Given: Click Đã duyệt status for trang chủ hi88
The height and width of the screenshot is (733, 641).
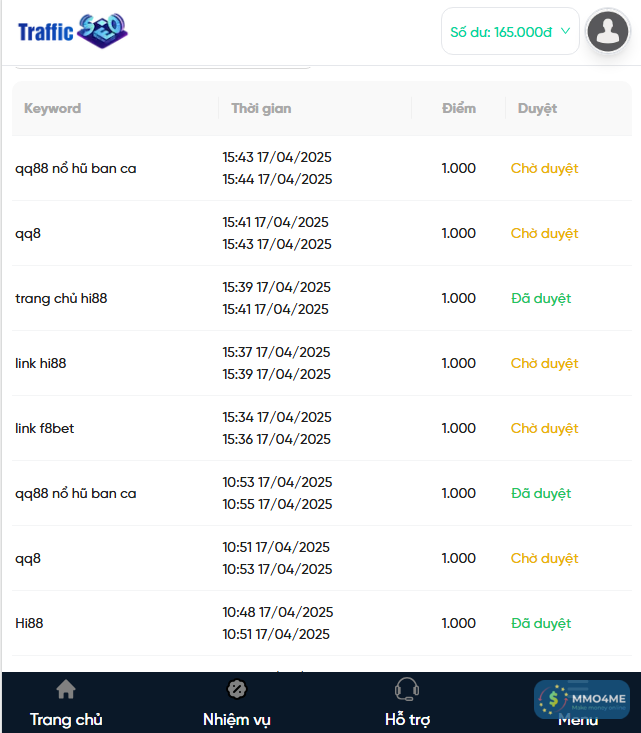Looking at the screenshot, I should click(x=541, y=298).
